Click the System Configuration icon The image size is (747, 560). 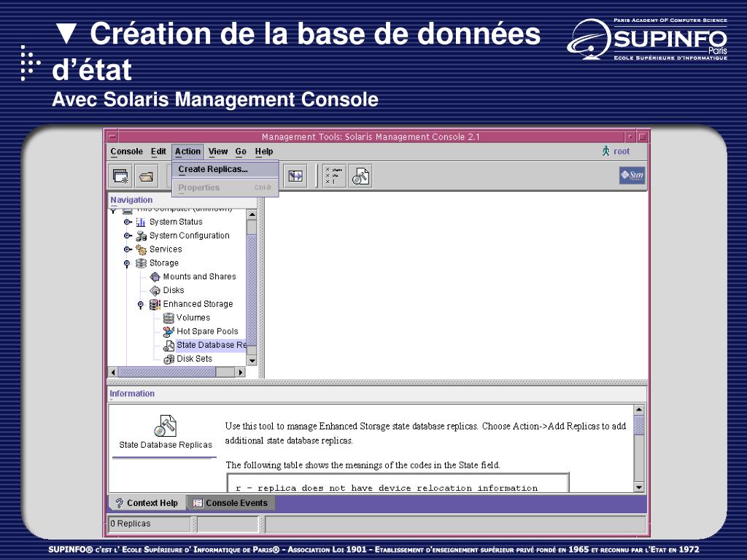141,236
